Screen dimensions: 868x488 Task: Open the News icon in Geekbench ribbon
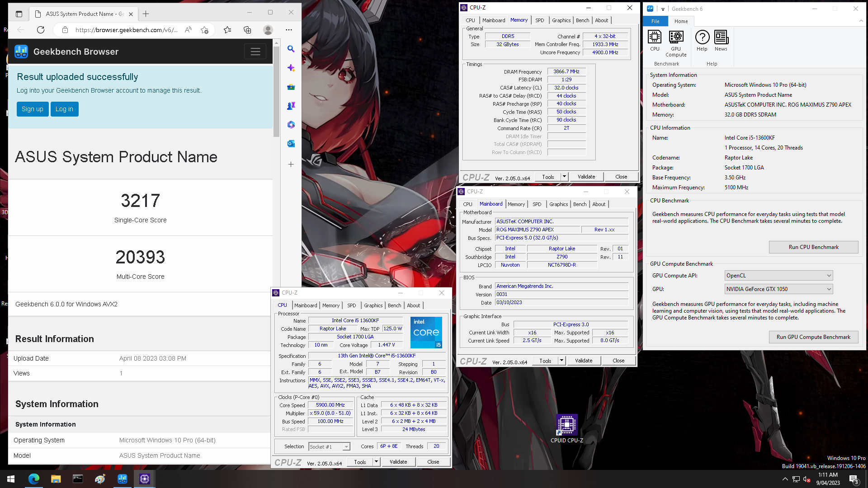(721, 41)
